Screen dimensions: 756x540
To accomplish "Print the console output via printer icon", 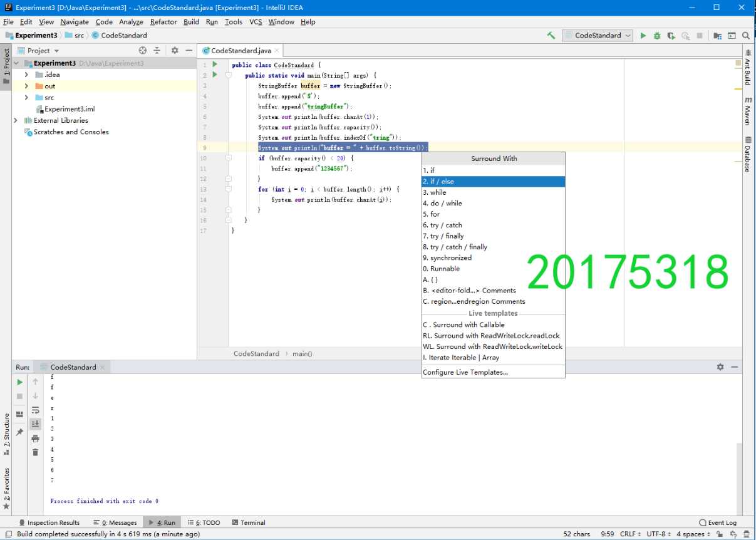I will coord(36,439).
